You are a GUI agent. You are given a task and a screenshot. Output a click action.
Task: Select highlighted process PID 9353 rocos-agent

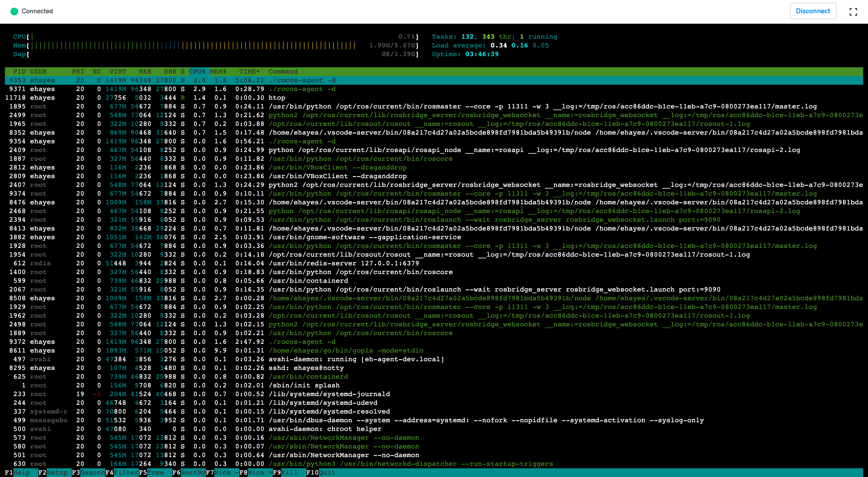pos(434,80)
